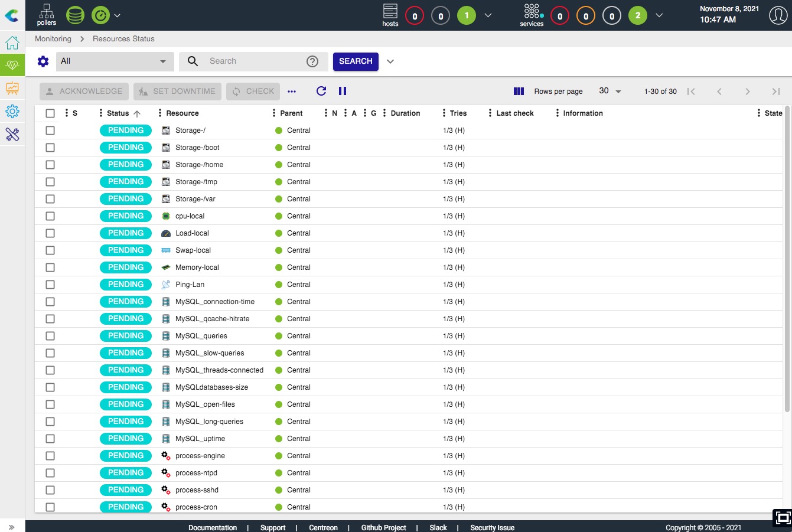
Task: Click the refresh icon in toolbar
Action: click(x=321, y=91)
